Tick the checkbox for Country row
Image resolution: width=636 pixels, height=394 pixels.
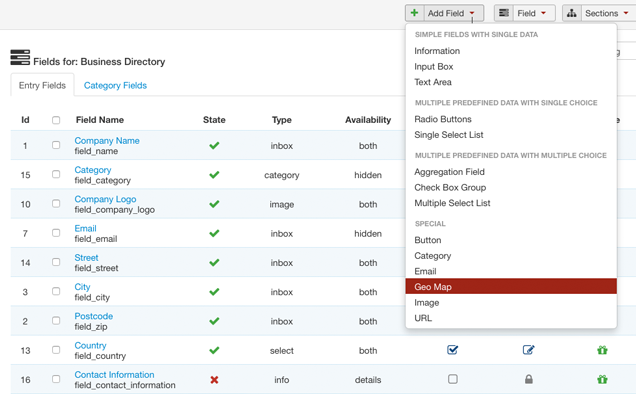pyautogui.click(x=56, y=349)
